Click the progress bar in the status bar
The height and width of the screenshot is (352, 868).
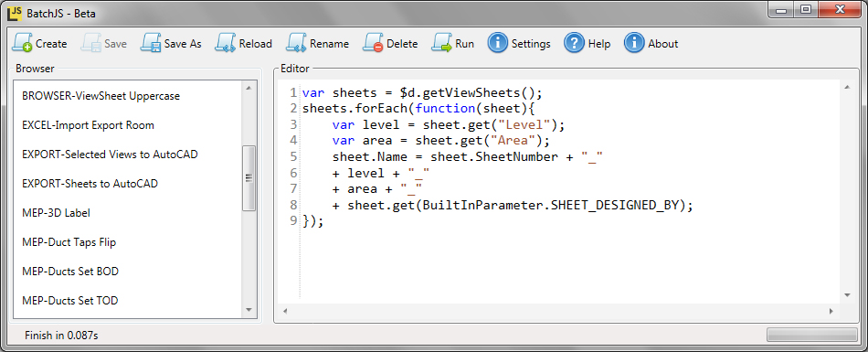coord(812,335)
